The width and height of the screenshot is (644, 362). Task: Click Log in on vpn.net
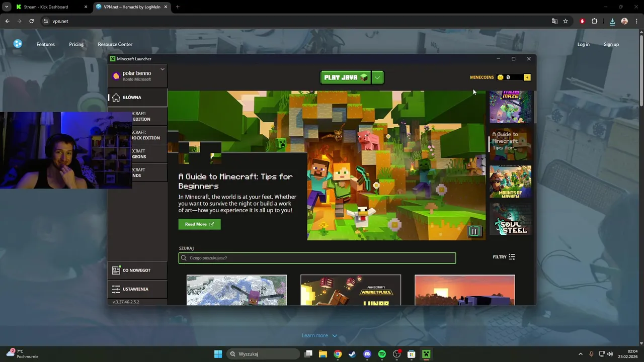tap(584, 44)
